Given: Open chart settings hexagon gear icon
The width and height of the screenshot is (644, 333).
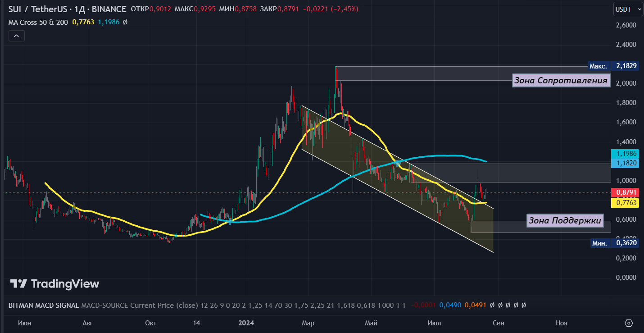Looking at the screenshot, I should pos(629,323).
